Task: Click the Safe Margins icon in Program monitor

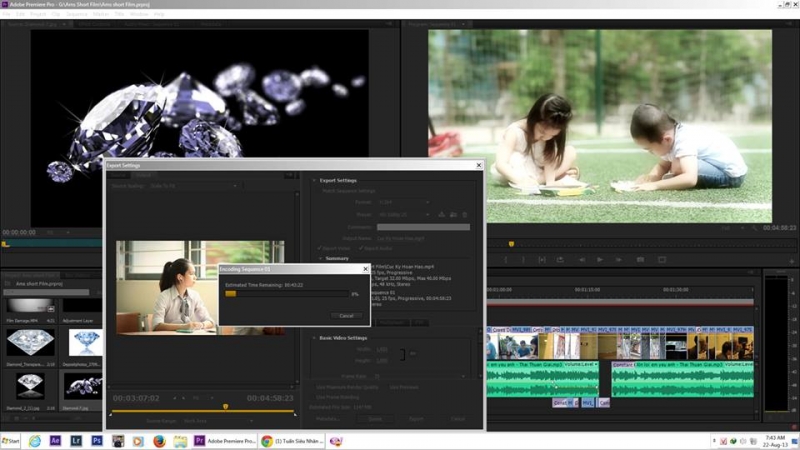Action: pos(662,260)
